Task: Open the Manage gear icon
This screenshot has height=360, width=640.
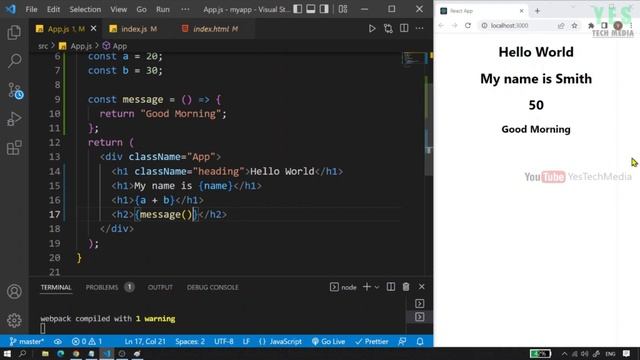Action: coord(14,320)
